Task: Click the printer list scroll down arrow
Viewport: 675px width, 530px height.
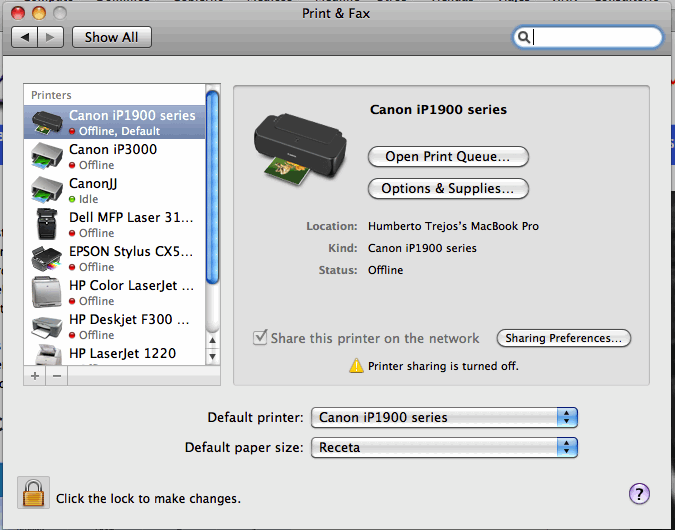Action: (x=212, y=356)
